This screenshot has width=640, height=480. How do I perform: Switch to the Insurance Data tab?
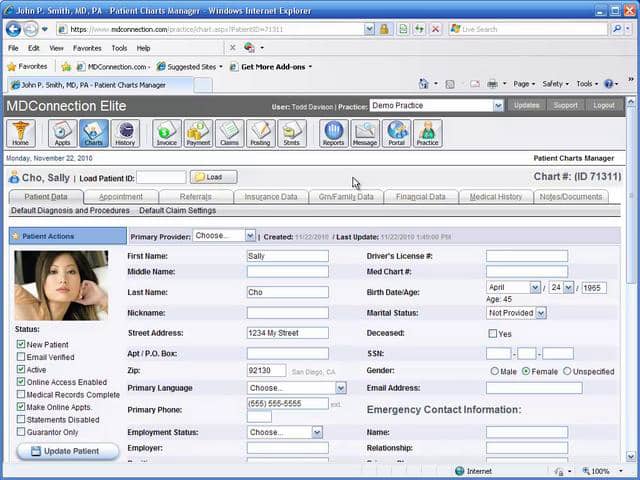click(x=271, y=197)
